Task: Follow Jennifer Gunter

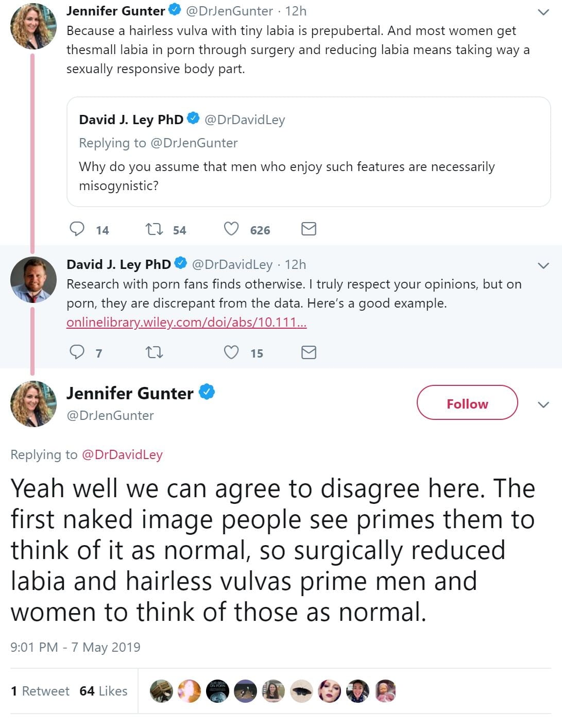Action: [467, 403]
